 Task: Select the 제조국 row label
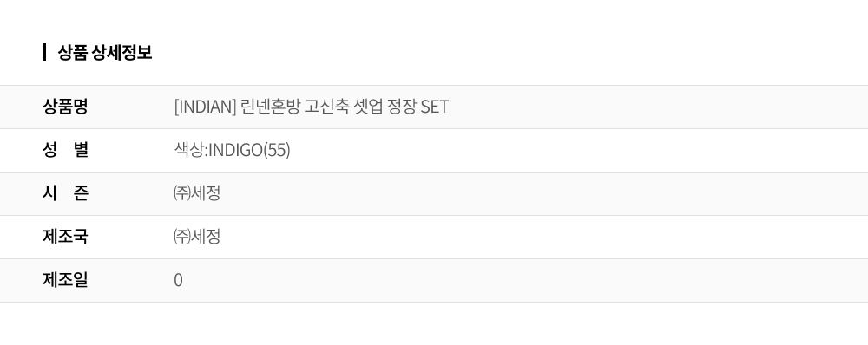(x=65, y=237)
